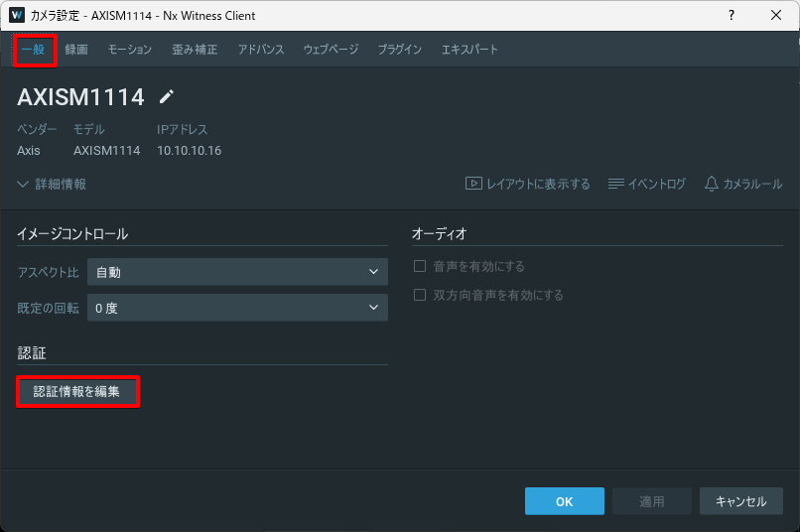Switch to the 一般 tab
Image resolution: width=800 pixels, height=532 pixels.
click(34, 50)
